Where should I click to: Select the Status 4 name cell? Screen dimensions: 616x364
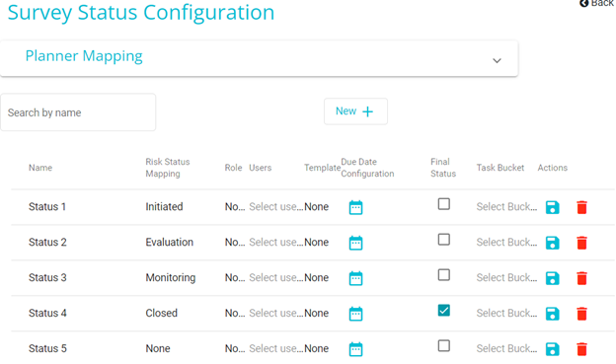click(47, 313)
